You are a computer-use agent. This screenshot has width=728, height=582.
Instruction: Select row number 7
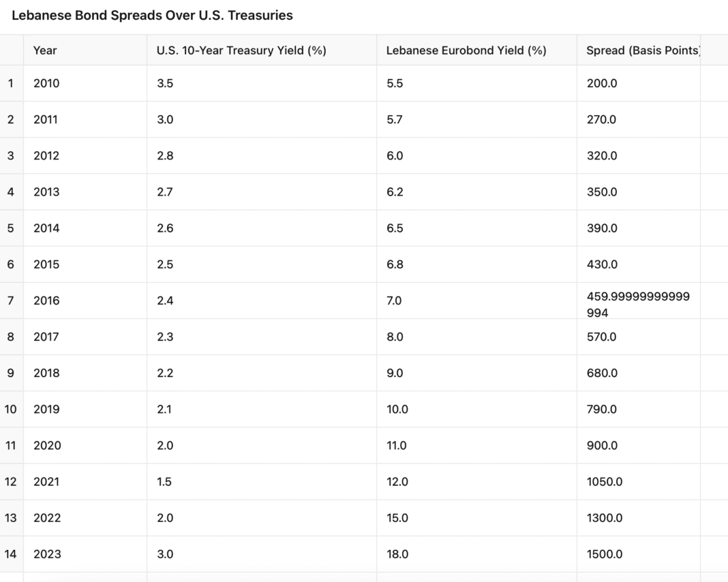click(x=10, y=301)
